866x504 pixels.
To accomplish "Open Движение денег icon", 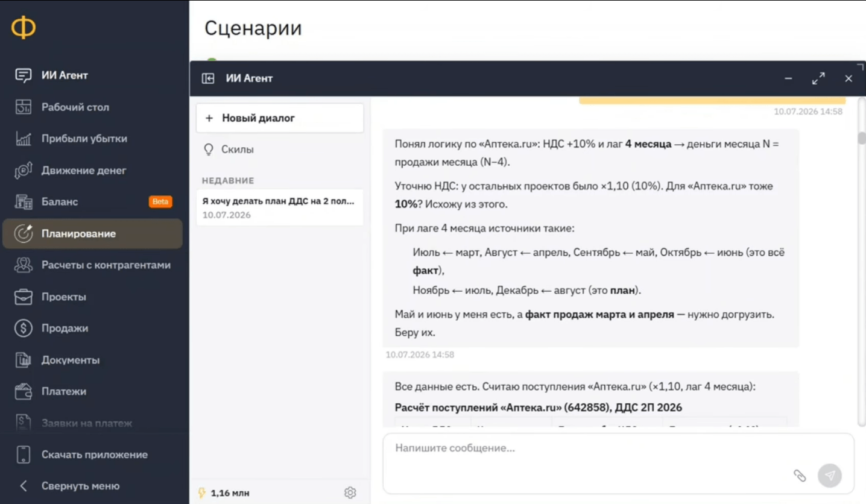I will (x=24, y=171).
